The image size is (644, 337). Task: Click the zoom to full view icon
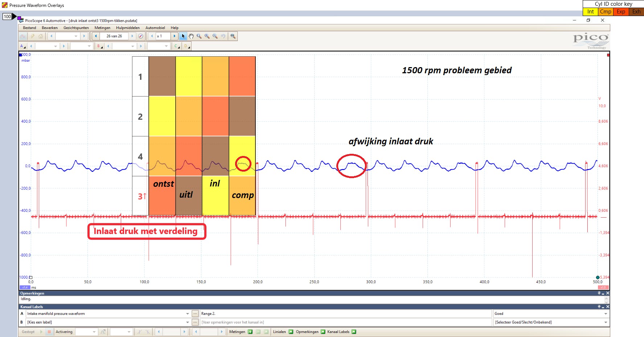[x=233, y=36]
